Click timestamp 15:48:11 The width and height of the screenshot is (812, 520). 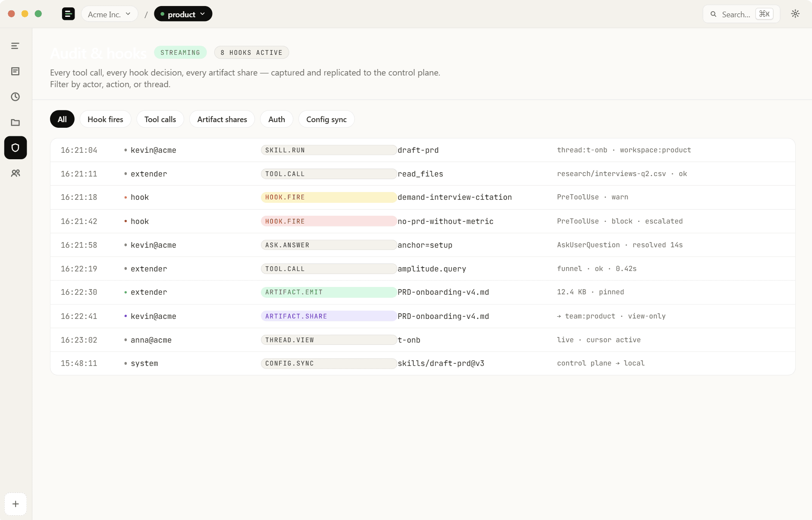tap(79, 363)
